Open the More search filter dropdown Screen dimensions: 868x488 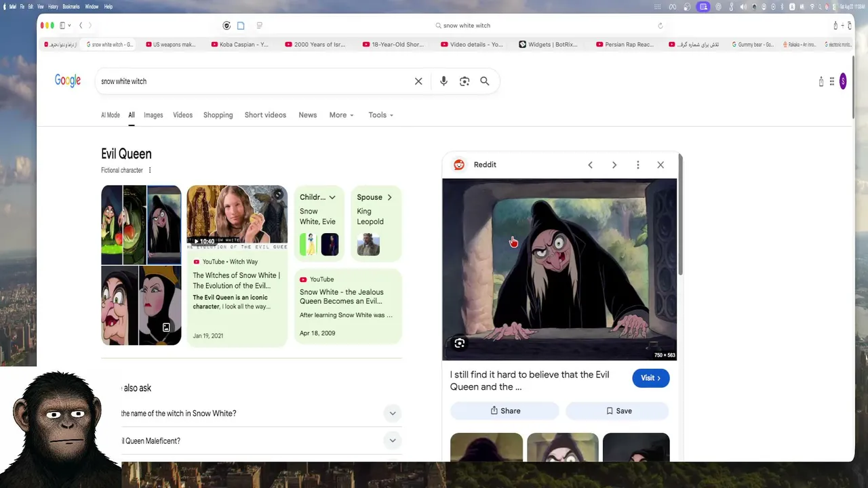(342, 115)
